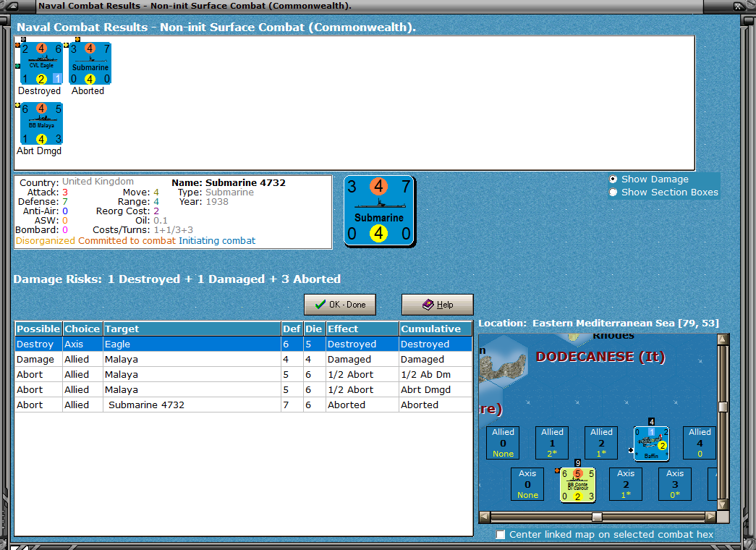The height and width of the screenshot is (550, 756).
Task: Select the Show Section Boxes radio button
Action: (x=613, y=192)
